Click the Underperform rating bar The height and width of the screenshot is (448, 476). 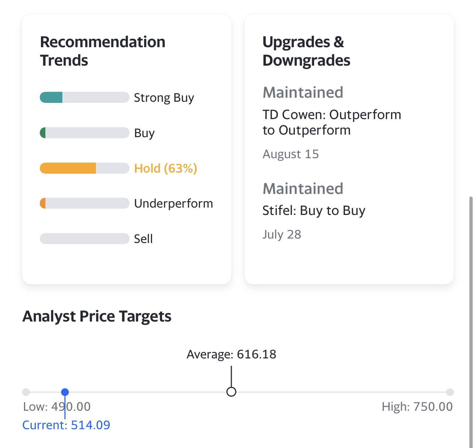coord(84,203)
